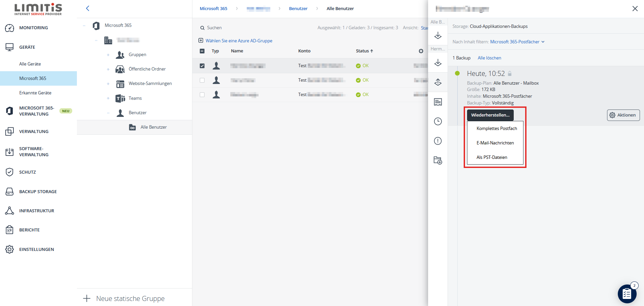Toggle select-all checkbox in header

tap(202, 51)
